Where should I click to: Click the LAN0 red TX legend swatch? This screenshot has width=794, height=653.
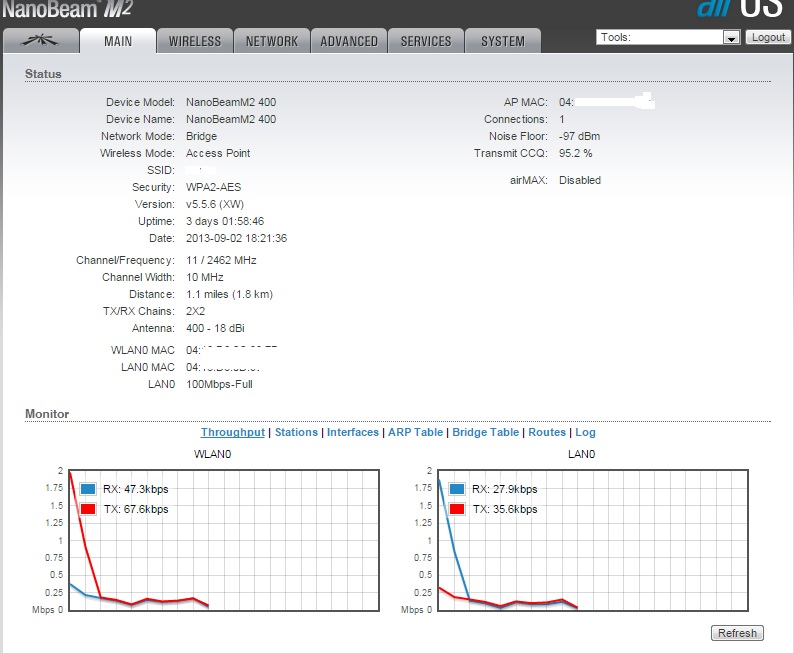tap(457, 509)
